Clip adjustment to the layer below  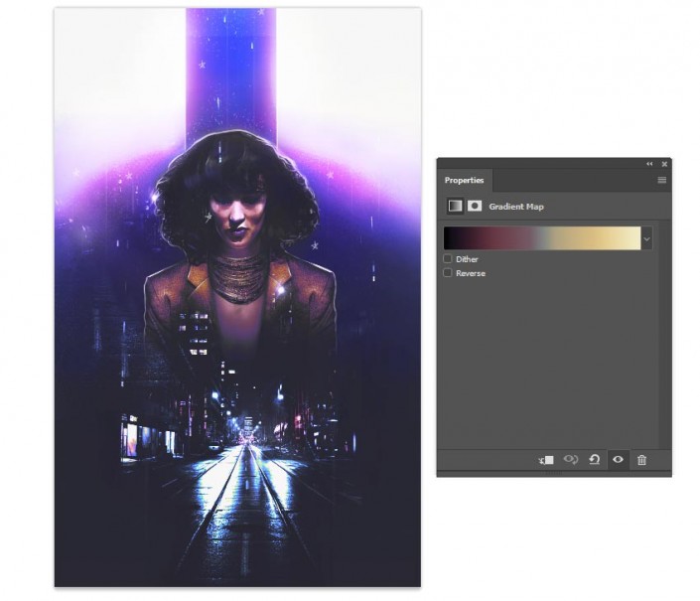546,460
